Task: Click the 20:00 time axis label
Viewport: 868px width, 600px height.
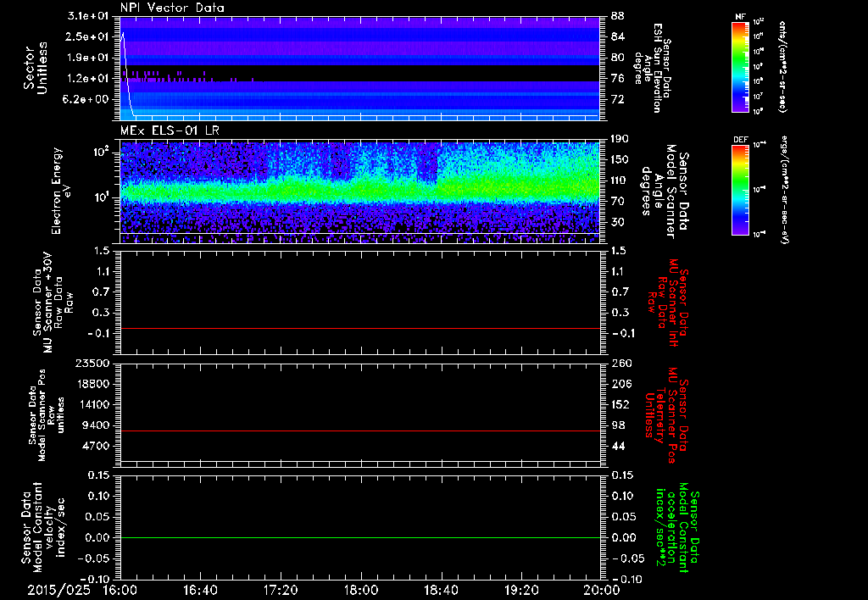Action: click(x=601, y=590)
